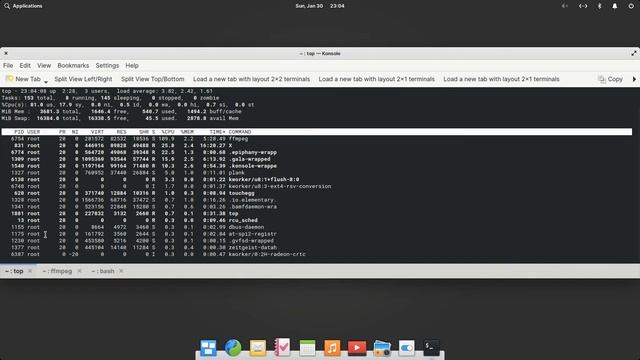Click the kworker radeon-crtc process row
The image size is (640, 360).
[317, 254]
